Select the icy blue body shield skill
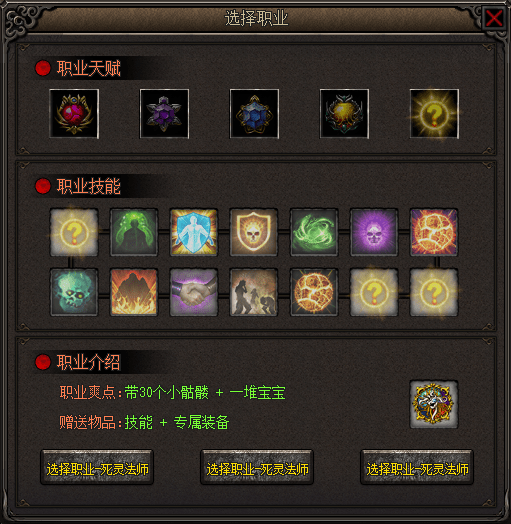This screenshot has height=524, width=511. (x=194, y=232)
